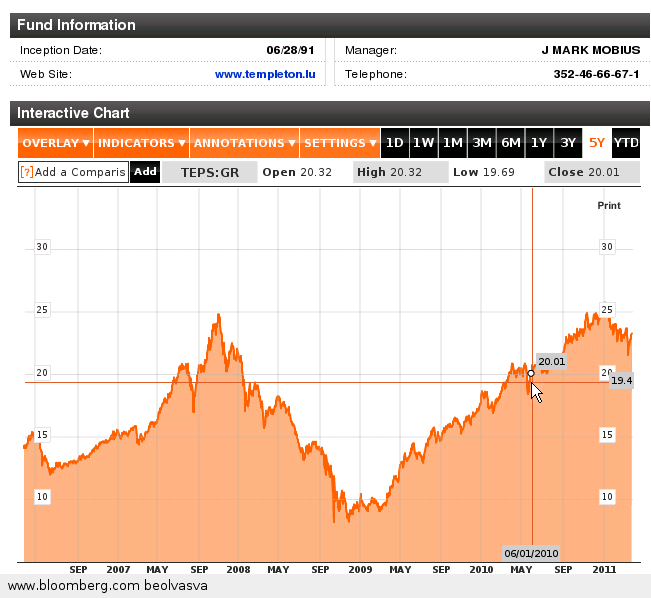Select the 6M chart period
This screenshot has width=651, height=598.
[x=511, y=143]
